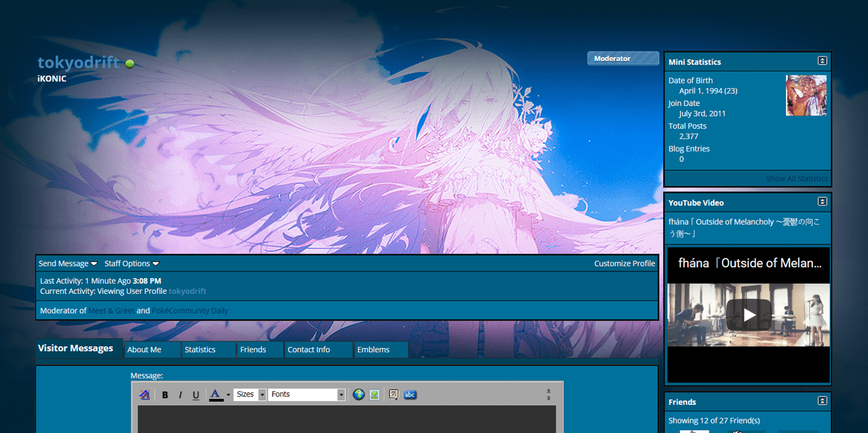The height and width of the screenshot is (433, 868).
Task: Click the Remove Text Formatting icon
Action: click(144, 394)
